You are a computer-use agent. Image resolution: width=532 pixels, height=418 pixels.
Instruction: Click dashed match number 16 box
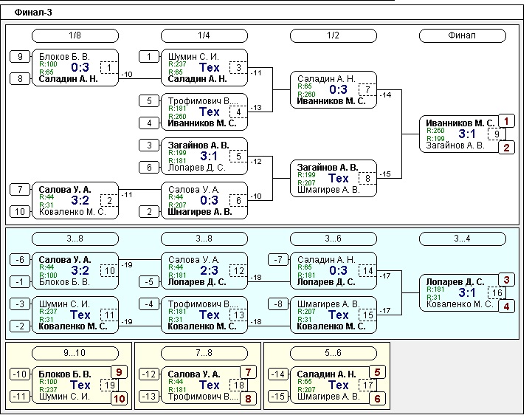click(x=497, y=293)
